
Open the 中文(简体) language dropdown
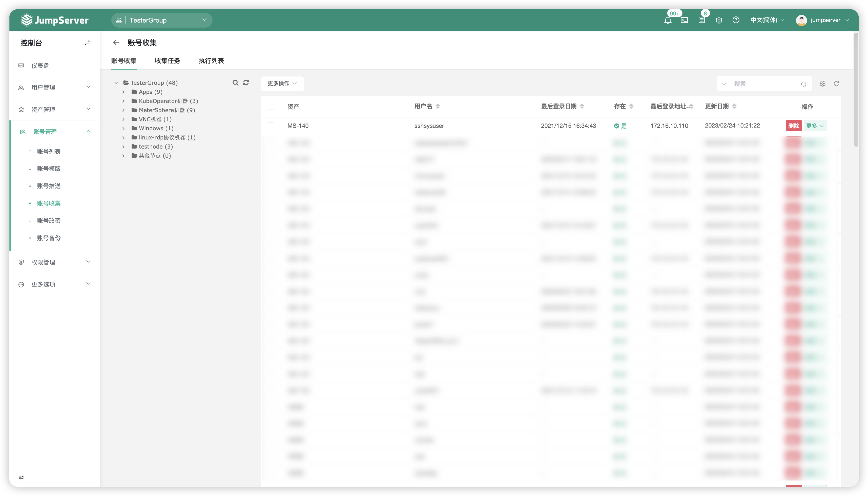click(767, 20)
